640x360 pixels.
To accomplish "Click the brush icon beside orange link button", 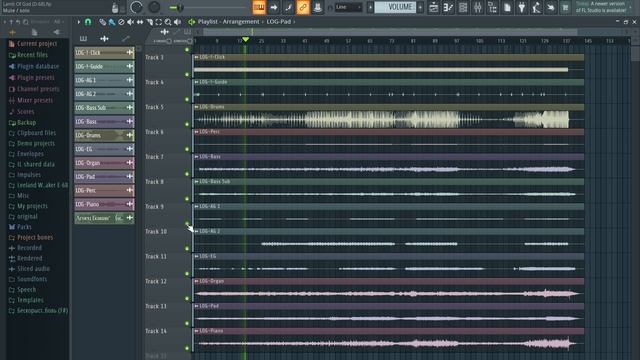I will pos(288,7).
